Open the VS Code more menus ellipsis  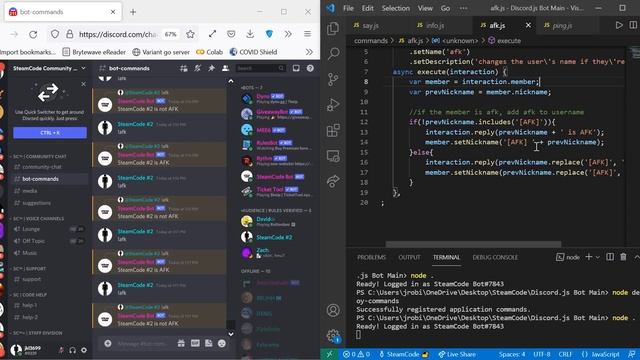point(463,8)
